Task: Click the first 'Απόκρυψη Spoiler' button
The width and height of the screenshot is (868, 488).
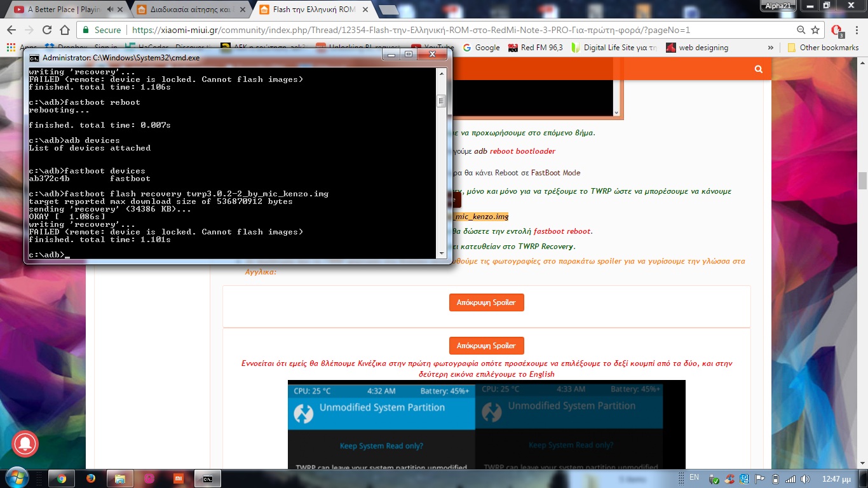Action: click(x=486, y=302)
